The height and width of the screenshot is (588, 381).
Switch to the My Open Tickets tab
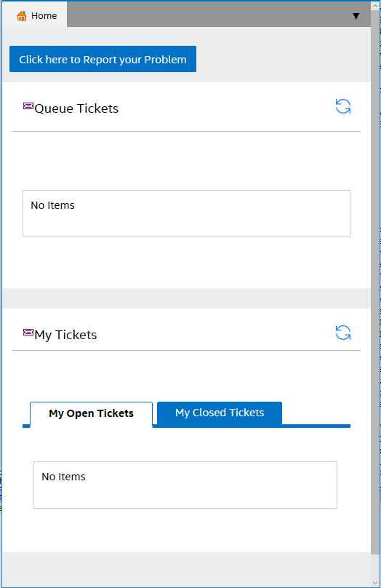coord(91,413)
